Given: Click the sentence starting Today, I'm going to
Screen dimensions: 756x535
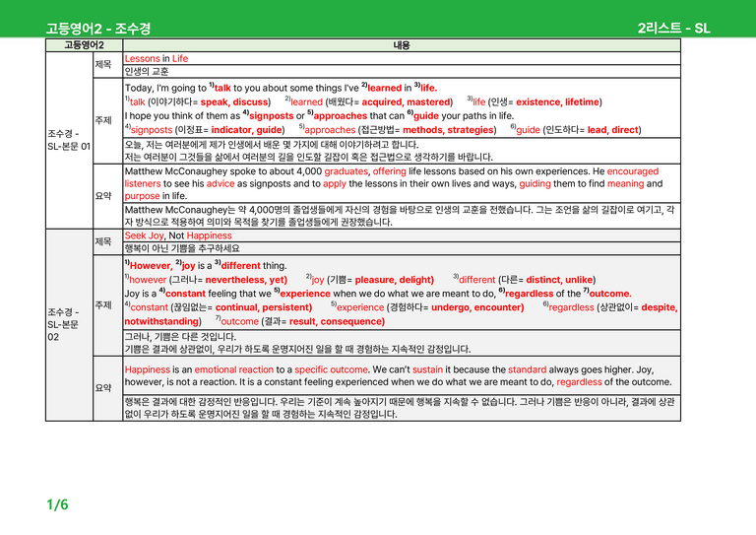Looking at the screenshot, I should point(282,88).
